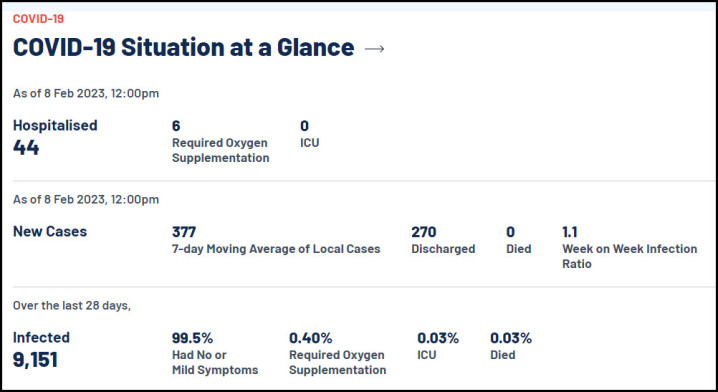Click the 377 moving average figure
This screenshot has height=392, width=718.
(184, 232)
